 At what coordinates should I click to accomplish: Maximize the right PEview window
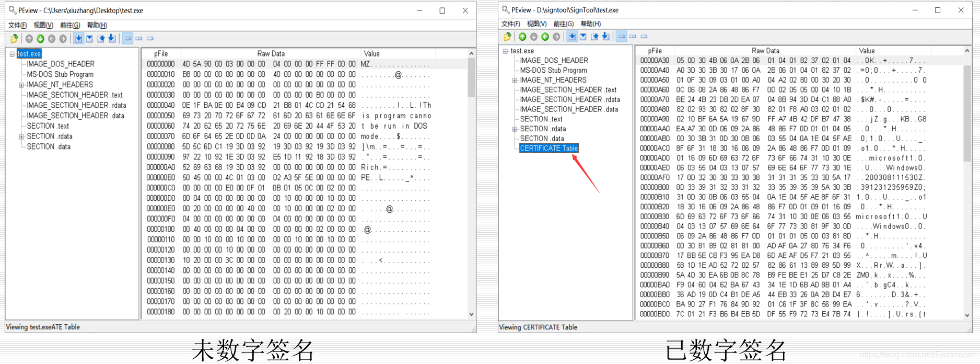click(938, 10)
